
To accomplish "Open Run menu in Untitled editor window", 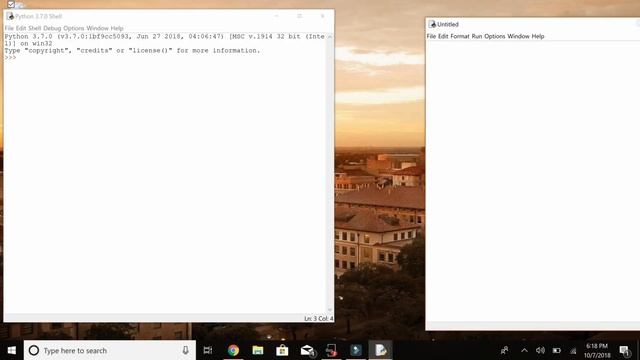I will [477, 36].
